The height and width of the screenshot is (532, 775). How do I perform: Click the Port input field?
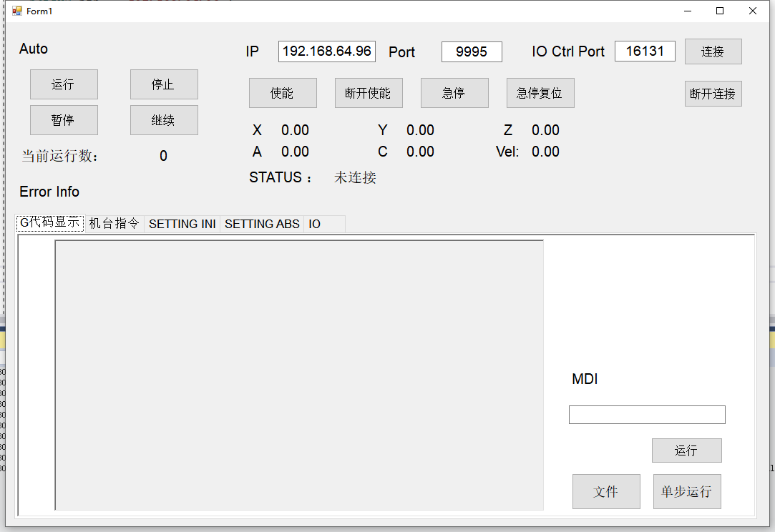(472, 51)
